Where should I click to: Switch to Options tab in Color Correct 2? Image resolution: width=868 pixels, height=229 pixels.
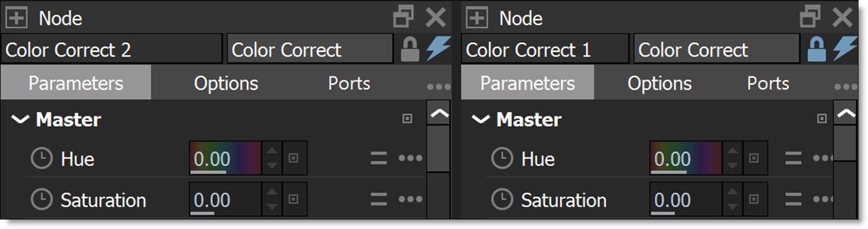226,83
